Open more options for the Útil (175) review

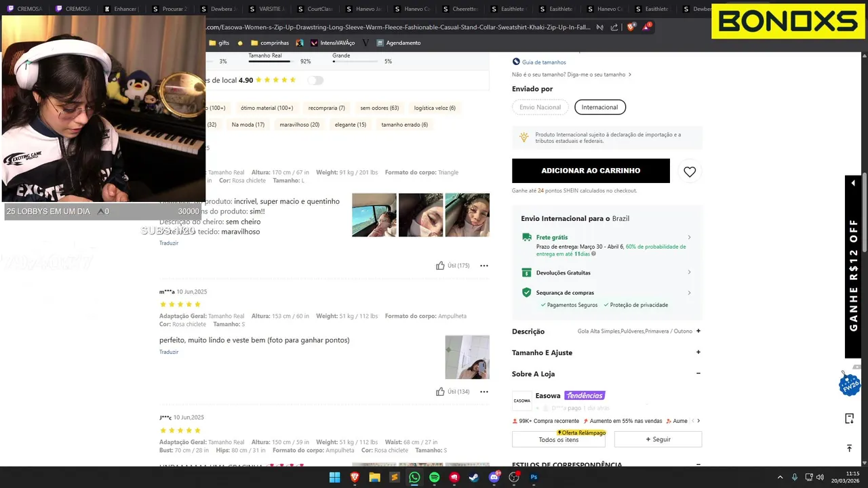[484, 266]
